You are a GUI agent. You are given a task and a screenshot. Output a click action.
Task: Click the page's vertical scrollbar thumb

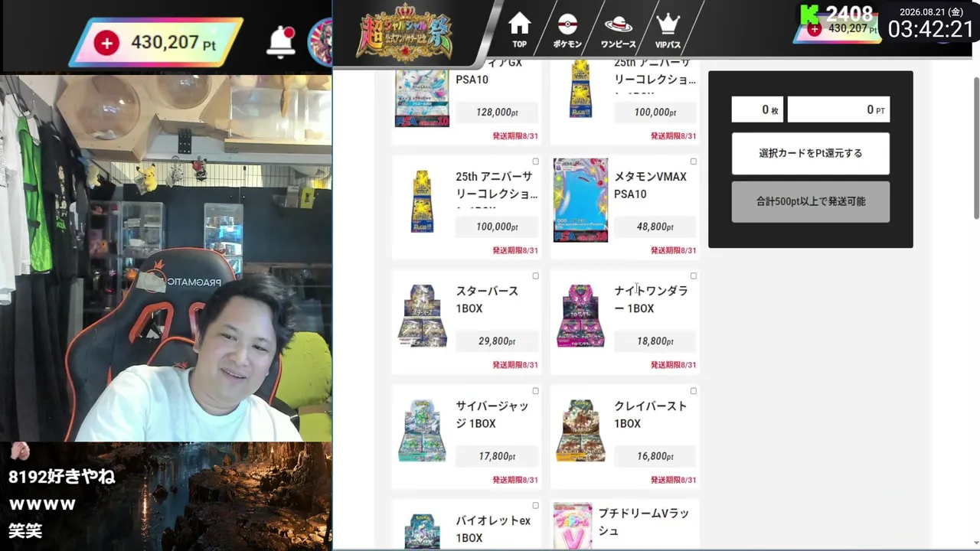(x=975, y=147)
